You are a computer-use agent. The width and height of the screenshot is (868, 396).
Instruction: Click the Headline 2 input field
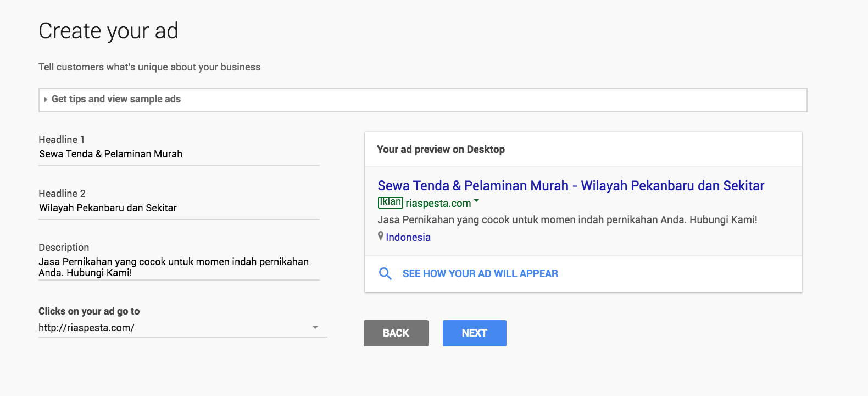179,208
